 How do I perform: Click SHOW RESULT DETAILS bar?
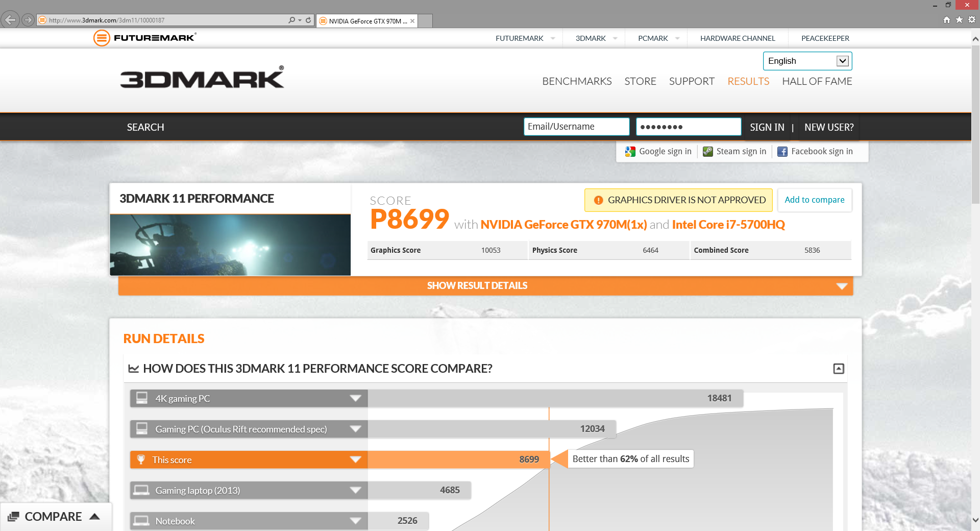pyautogui.click(x=485, y=286)
